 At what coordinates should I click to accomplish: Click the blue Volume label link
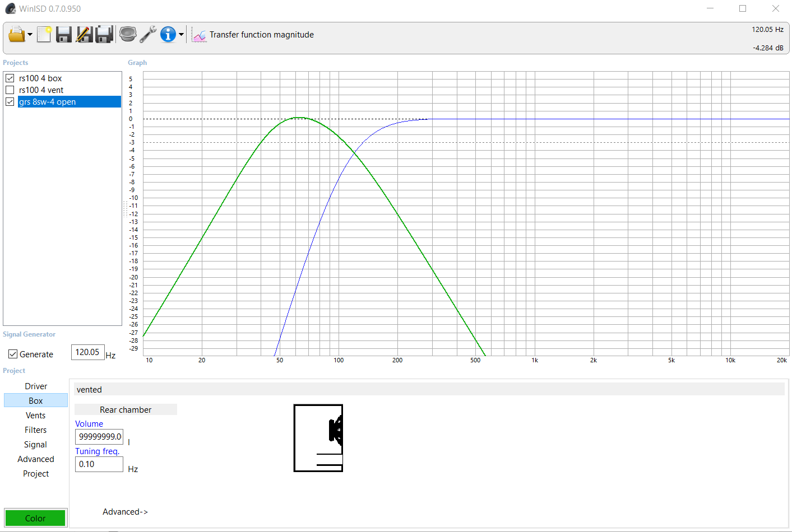tap(89, 424)
